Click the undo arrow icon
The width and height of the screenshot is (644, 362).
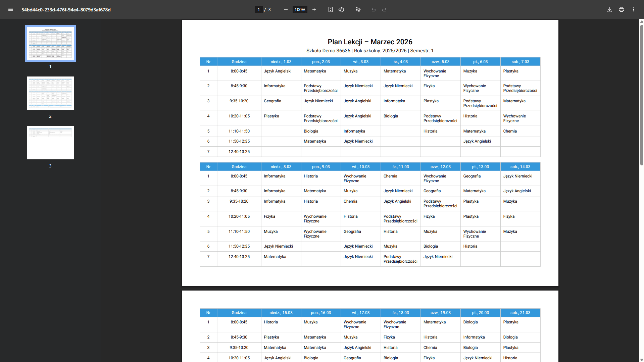click(374, 9)
